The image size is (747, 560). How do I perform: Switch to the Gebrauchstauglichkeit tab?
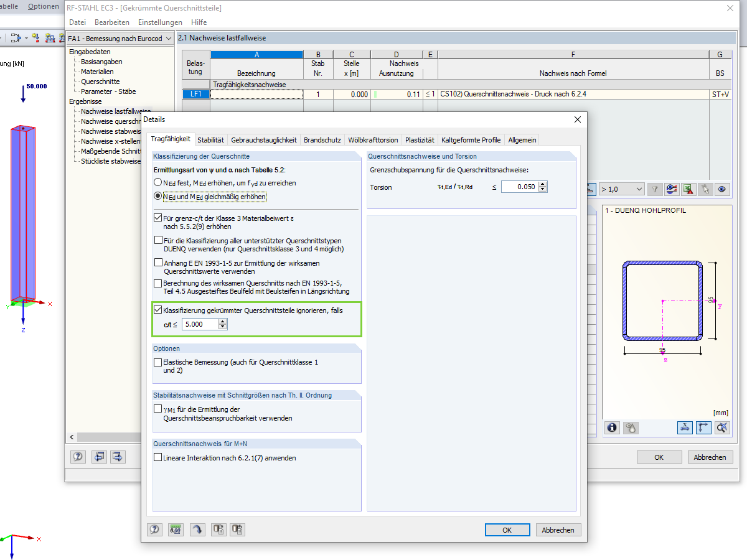264,140
